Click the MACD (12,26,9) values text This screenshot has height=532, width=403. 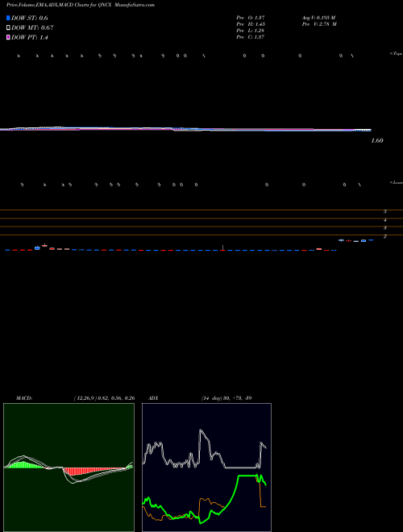click(104, 398)
